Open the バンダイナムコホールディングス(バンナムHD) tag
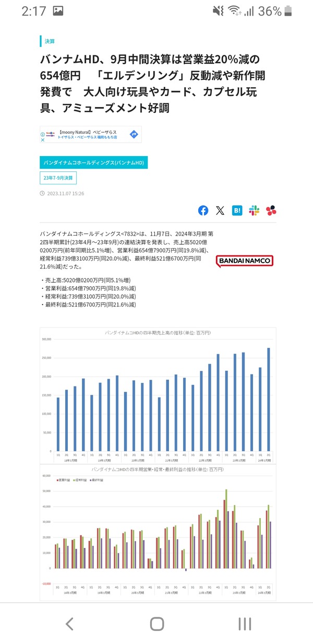 click(x=93, y=162)
